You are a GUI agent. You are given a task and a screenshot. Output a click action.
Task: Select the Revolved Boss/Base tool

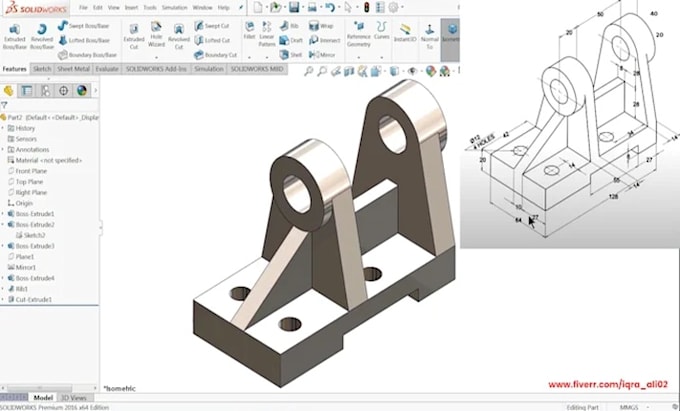click(42, 36)
